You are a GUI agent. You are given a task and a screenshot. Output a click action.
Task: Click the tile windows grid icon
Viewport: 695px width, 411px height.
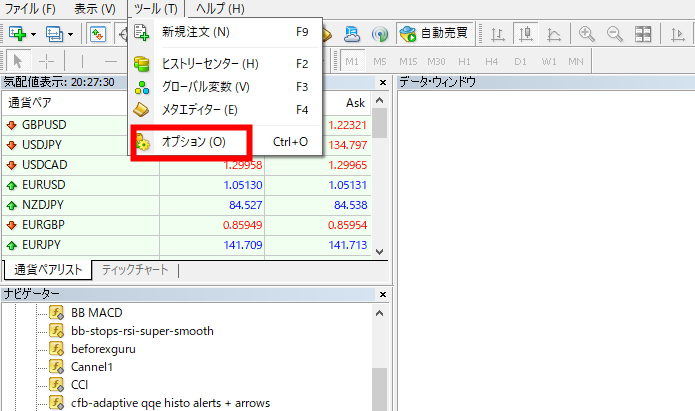(x=643, y=34)
